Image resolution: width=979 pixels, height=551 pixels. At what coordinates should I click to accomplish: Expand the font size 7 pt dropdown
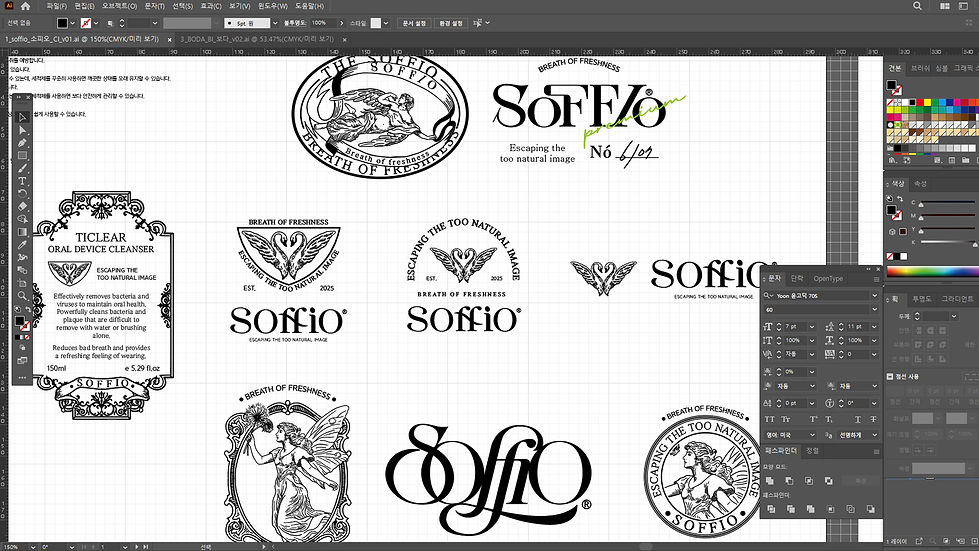(812, 326)
